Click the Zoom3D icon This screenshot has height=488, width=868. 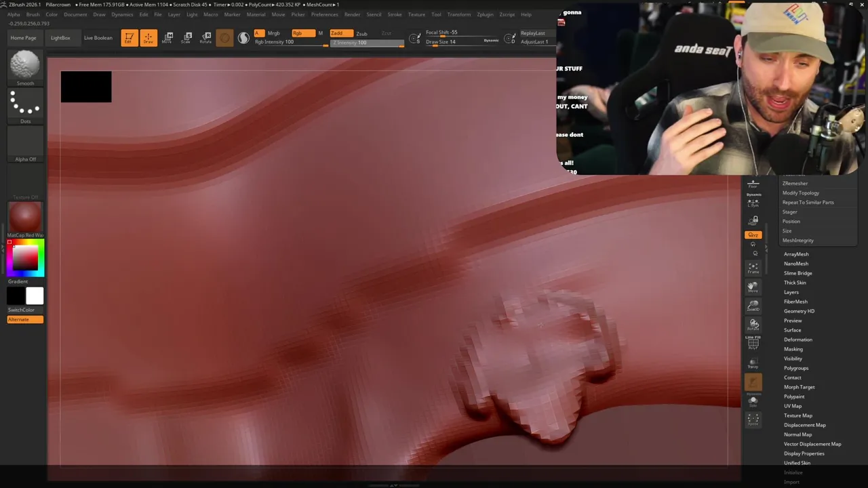[x=753, y=306]
